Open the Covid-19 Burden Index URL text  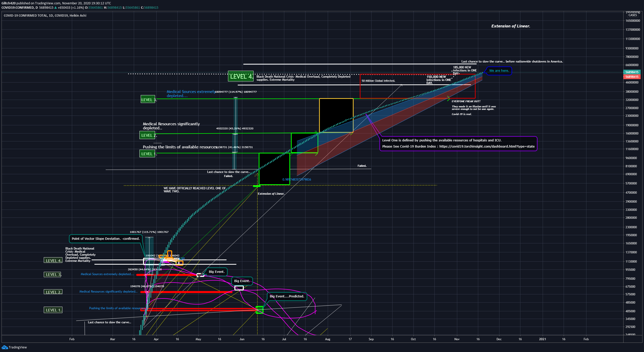(x=487, y=147)
